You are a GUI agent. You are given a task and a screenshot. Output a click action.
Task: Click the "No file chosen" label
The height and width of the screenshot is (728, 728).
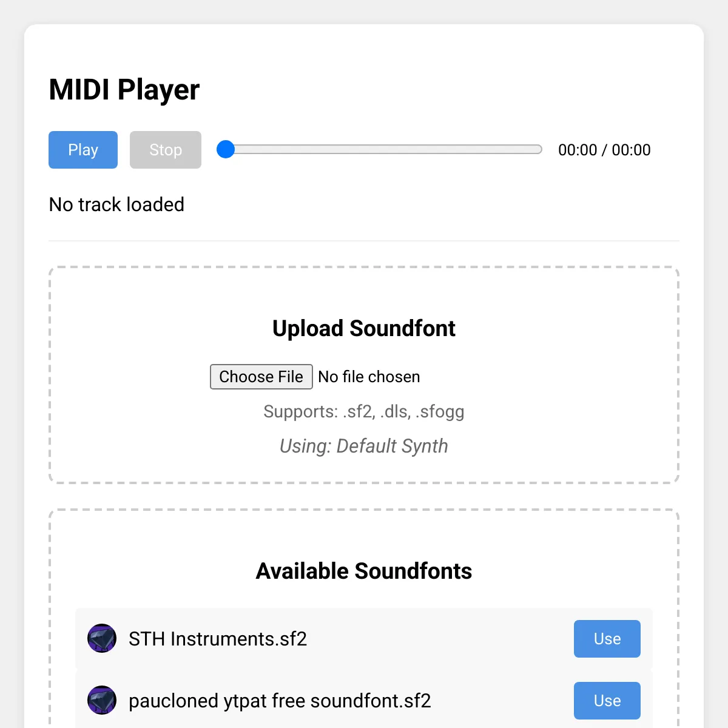(369, 377)
